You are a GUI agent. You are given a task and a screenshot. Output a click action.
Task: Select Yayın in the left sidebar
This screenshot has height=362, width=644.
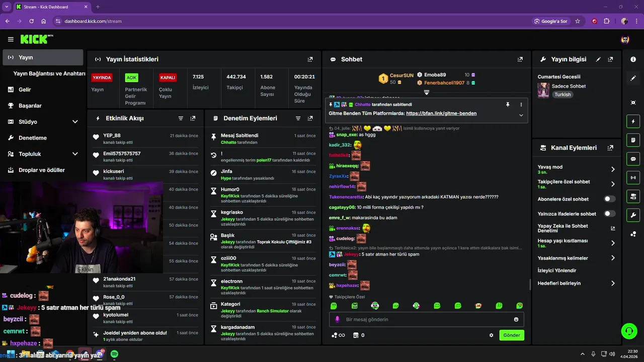click(42, 57)
